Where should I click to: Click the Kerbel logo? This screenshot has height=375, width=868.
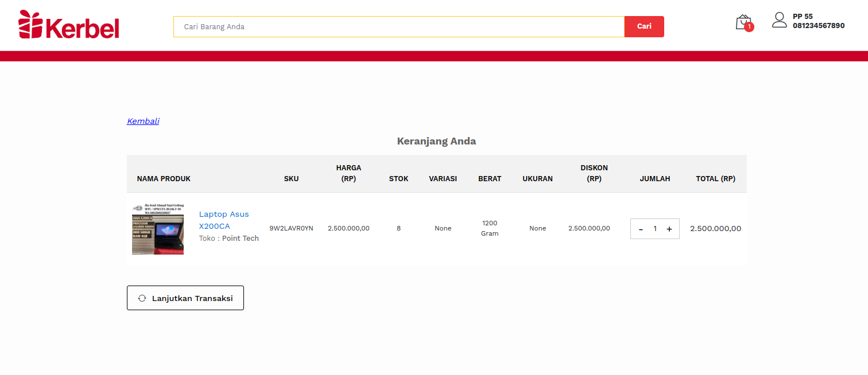click(x=69, y=25)
